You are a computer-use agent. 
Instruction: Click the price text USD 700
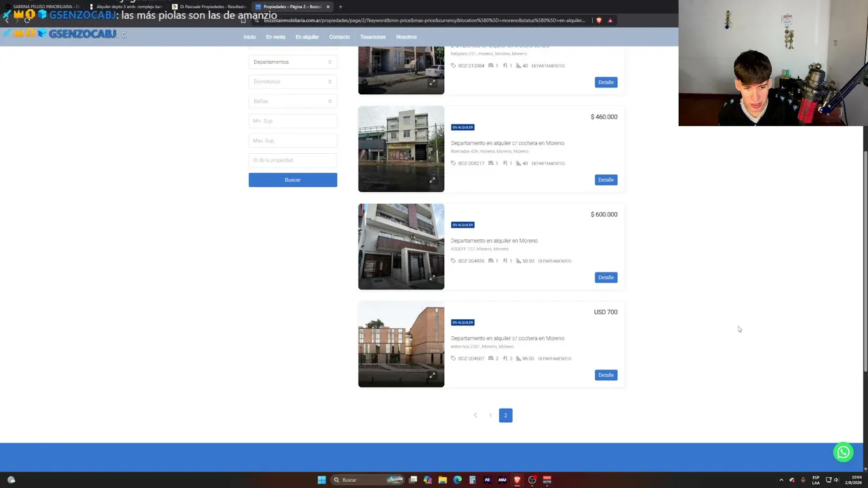(606, 312)
